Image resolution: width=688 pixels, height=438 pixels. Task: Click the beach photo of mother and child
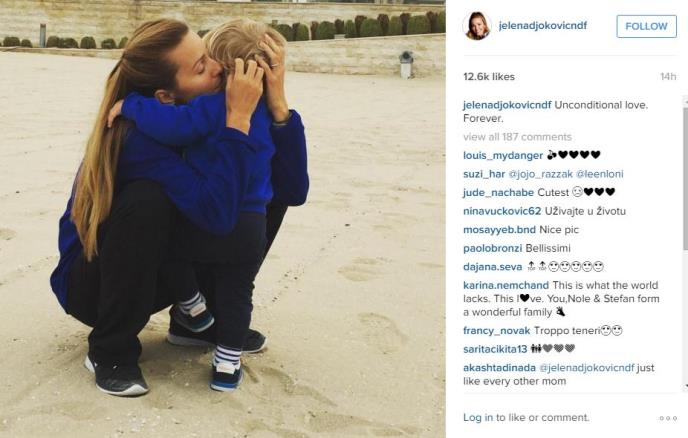click(x=222, y=219)
